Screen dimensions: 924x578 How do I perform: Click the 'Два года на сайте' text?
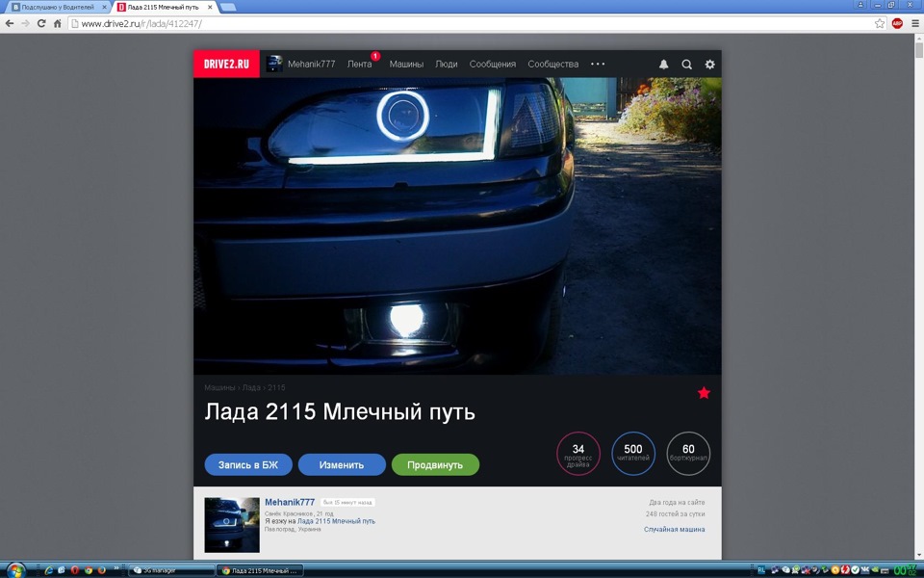click(677, 503)
